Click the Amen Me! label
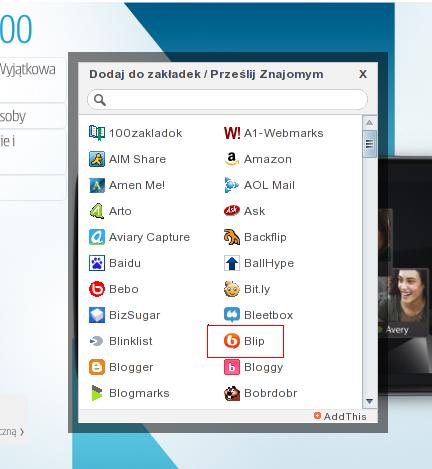Image resolution: width=432 pixels, height=469 pixels. tap(137, 185)
